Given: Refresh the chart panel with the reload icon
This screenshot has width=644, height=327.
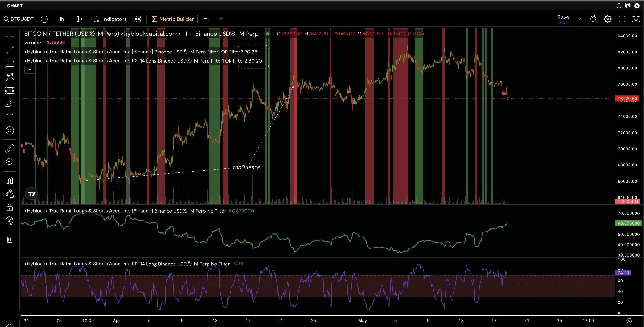Looking at the screenshot, I should pos(619,6).
